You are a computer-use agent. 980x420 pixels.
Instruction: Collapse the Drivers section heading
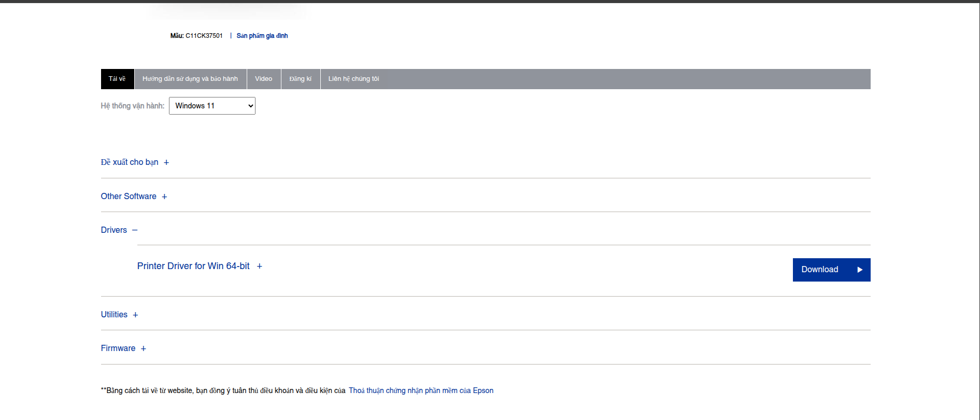(x=114, y=230)
